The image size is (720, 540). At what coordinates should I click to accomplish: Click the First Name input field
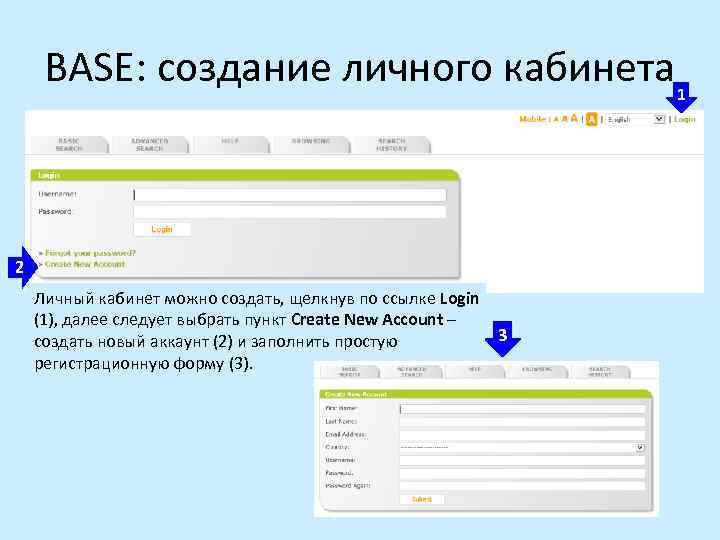pyautogui.click(x=522, y=409)
